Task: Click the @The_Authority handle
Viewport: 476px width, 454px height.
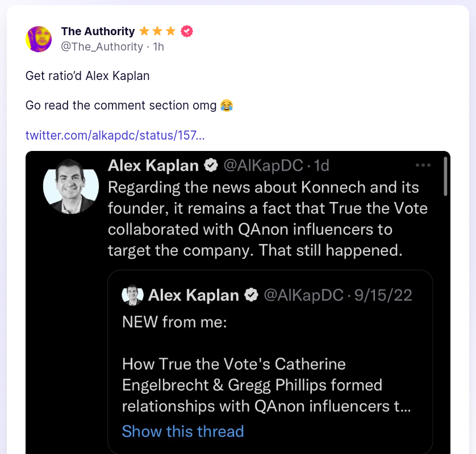Action: click(102, 47)
